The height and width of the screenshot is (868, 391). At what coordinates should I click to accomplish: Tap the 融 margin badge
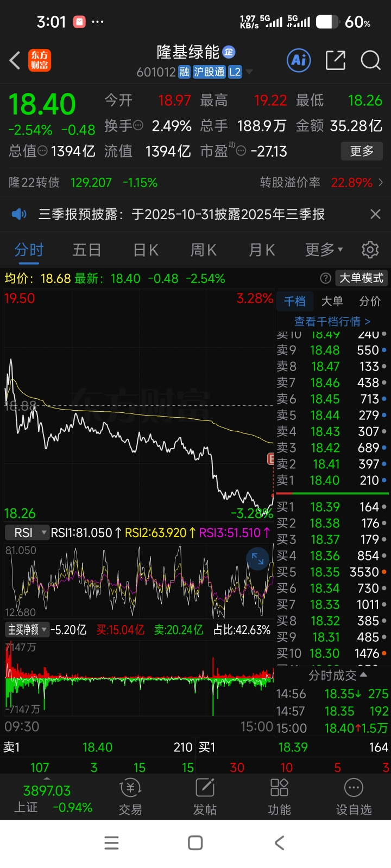click(x=184, y=72)
